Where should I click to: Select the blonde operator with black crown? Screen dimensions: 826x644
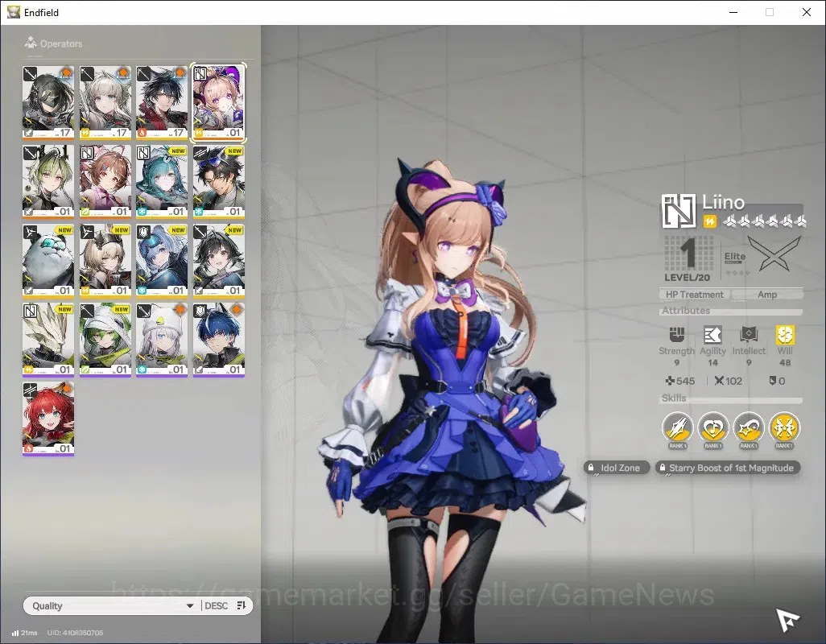[105, 260]
